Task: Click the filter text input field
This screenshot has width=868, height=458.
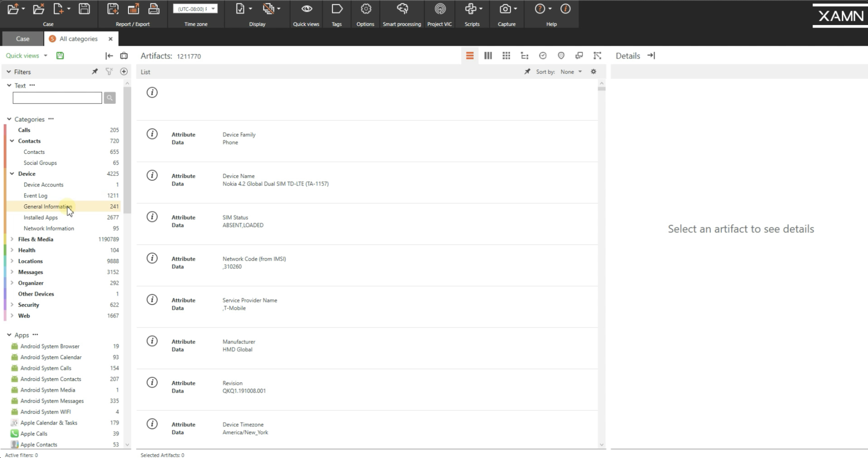Action: click(57, 98)
